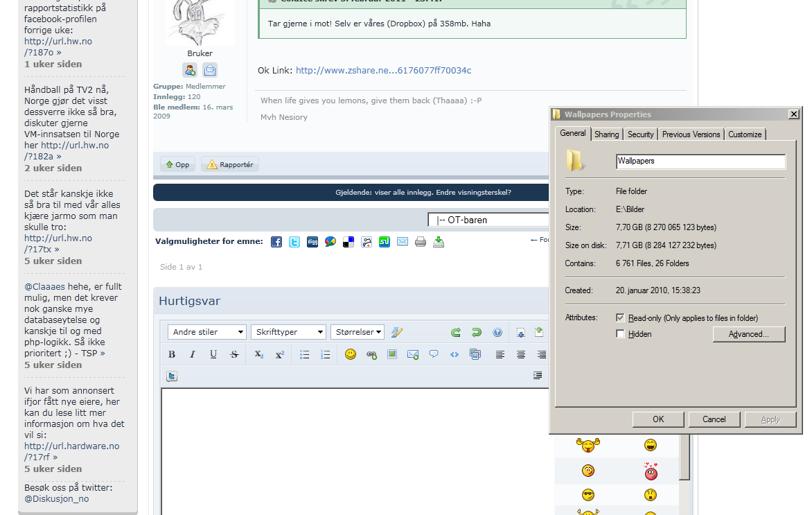The image size is (812, 515).
Task: Open url.hardware.no/?17rf owners link
Action: tap(71, 452)
